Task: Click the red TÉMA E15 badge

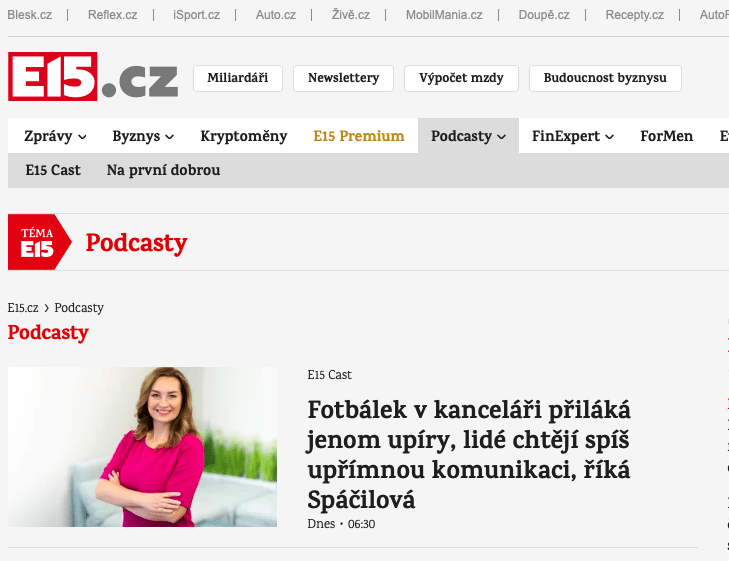Action: 40,242
